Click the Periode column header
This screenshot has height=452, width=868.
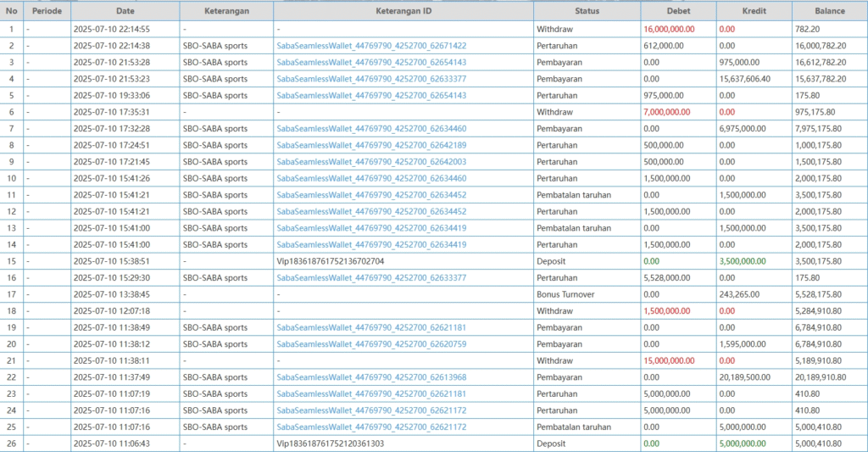pos(47,11)
